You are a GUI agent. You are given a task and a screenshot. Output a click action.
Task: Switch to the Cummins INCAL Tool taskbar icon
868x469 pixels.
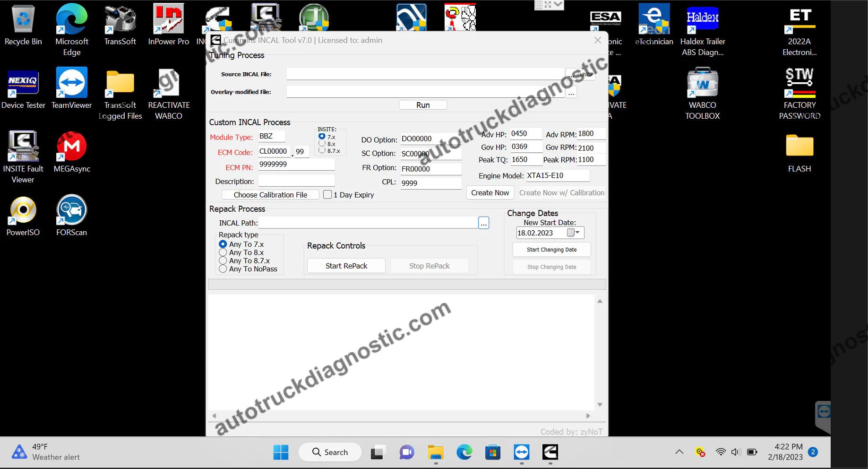tap(550, 452)
